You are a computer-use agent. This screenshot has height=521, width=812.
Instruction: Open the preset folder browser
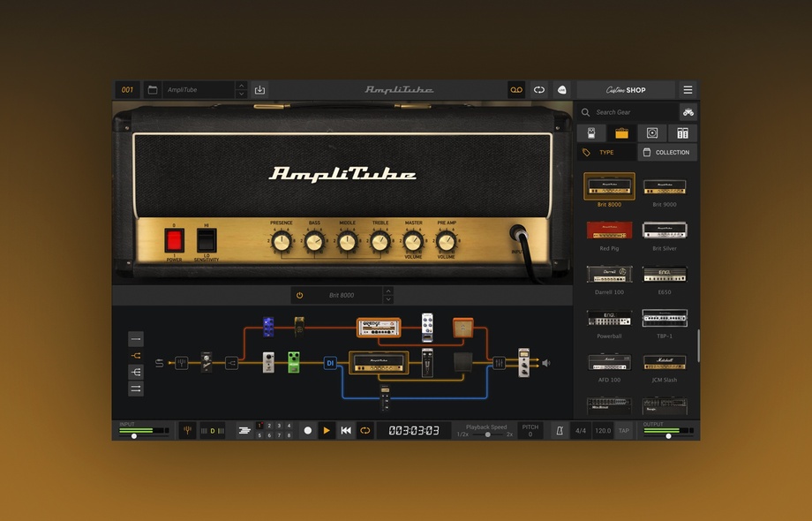click(x=152, y=89)
